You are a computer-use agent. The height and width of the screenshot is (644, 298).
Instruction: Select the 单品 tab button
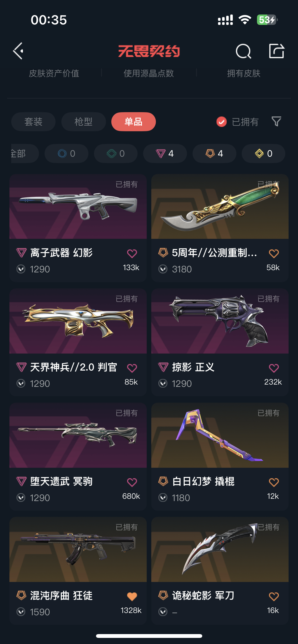click(133, 122)
